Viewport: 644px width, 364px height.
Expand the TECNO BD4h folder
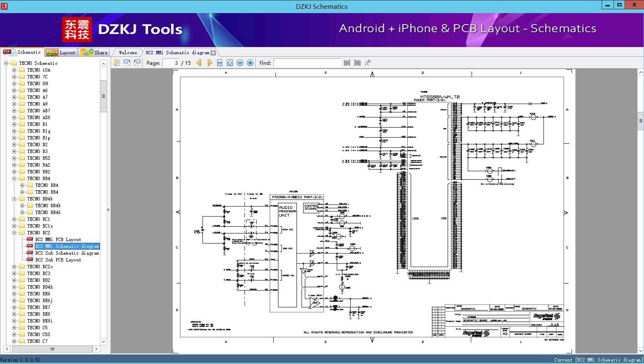(14, 287)
